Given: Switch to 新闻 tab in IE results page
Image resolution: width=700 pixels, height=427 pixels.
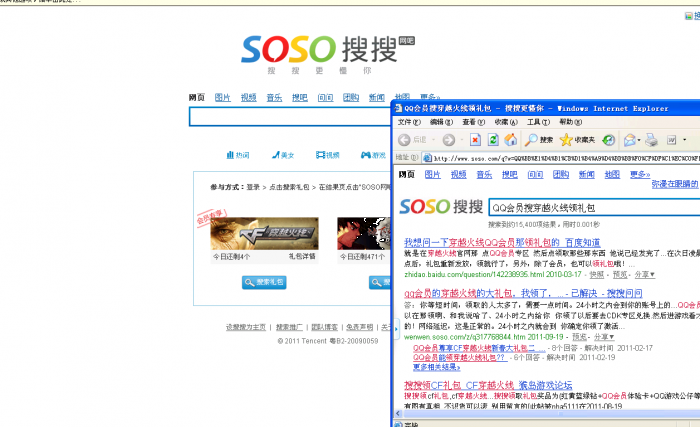Looking at the screenshot, I should [x=586, y=174].
